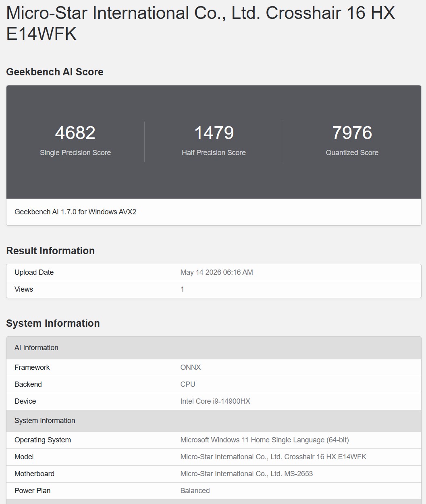Click the 'Model' row label
The image size is (426, 504).
click(x=24, y=457)
